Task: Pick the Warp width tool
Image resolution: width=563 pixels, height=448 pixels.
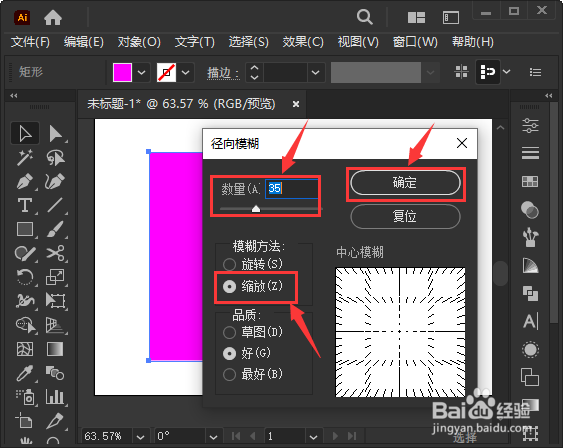Action: 24,301
